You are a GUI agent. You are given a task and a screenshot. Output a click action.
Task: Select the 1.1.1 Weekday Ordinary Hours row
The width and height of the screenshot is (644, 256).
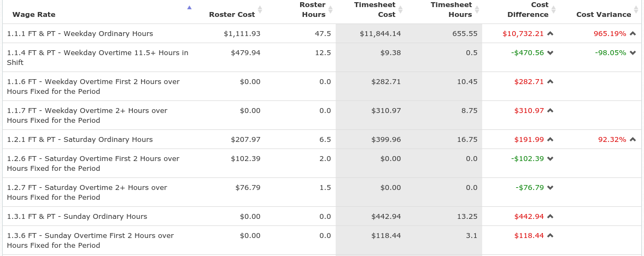click(322, 34)
